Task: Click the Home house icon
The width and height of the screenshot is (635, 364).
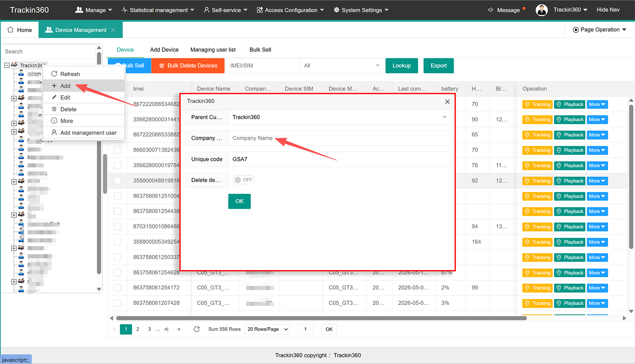Action: point(10,30)
